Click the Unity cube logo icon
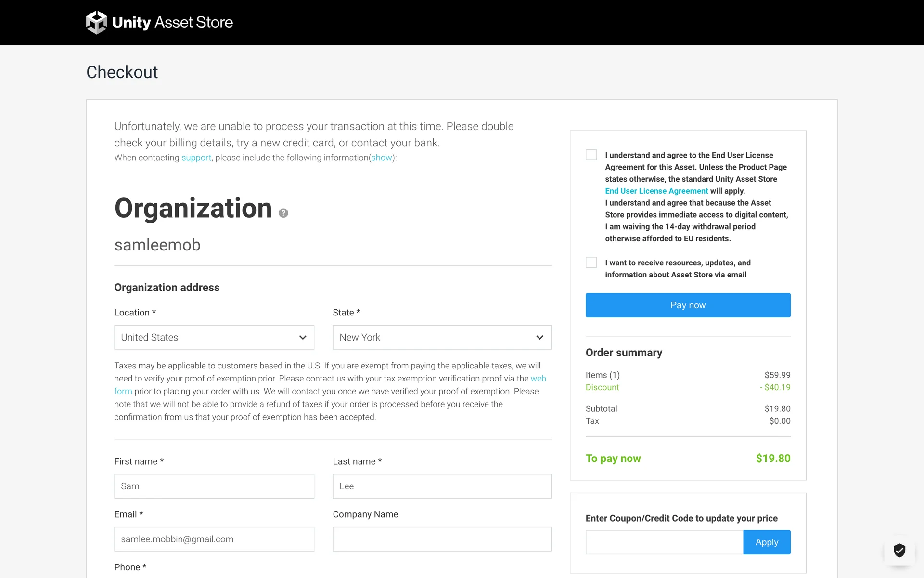 (x=96, y=23)
